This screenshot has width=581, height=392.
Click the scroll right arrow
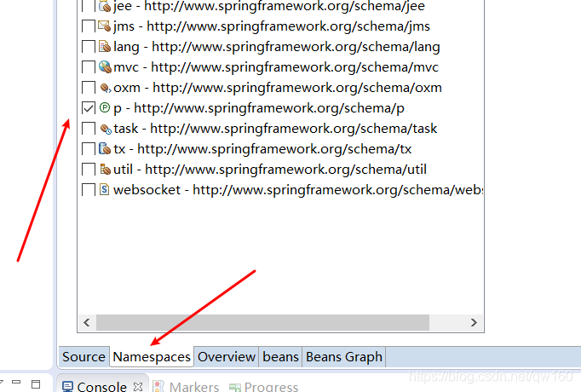pos(474,322)
